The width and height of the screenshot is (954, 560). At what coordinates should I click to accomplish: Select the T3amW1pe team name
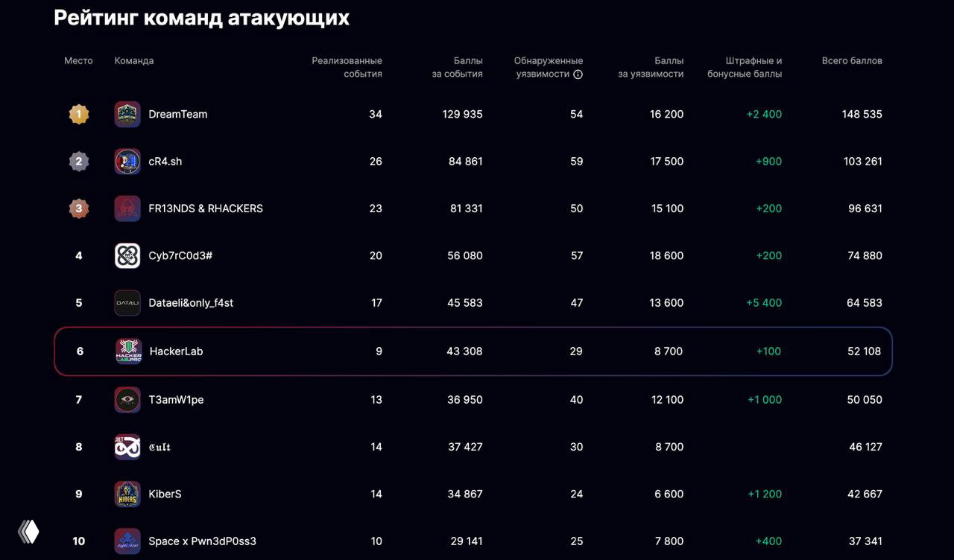click(176, 400)
